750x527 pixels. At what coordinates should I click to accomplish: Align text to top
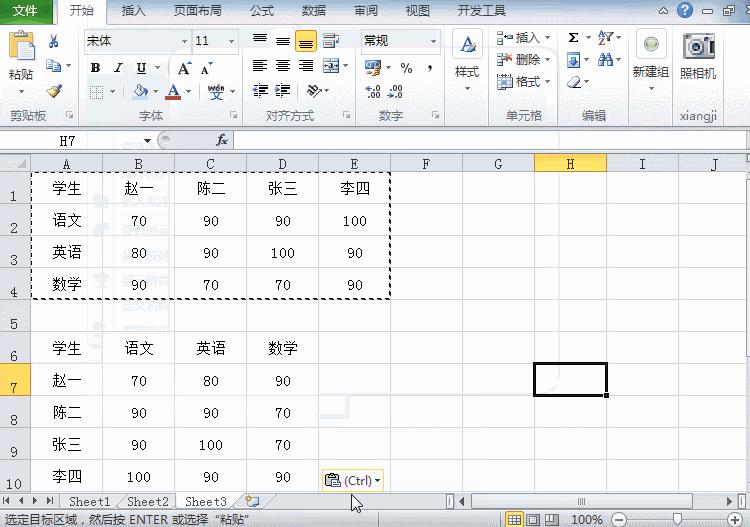click(260, 41)
